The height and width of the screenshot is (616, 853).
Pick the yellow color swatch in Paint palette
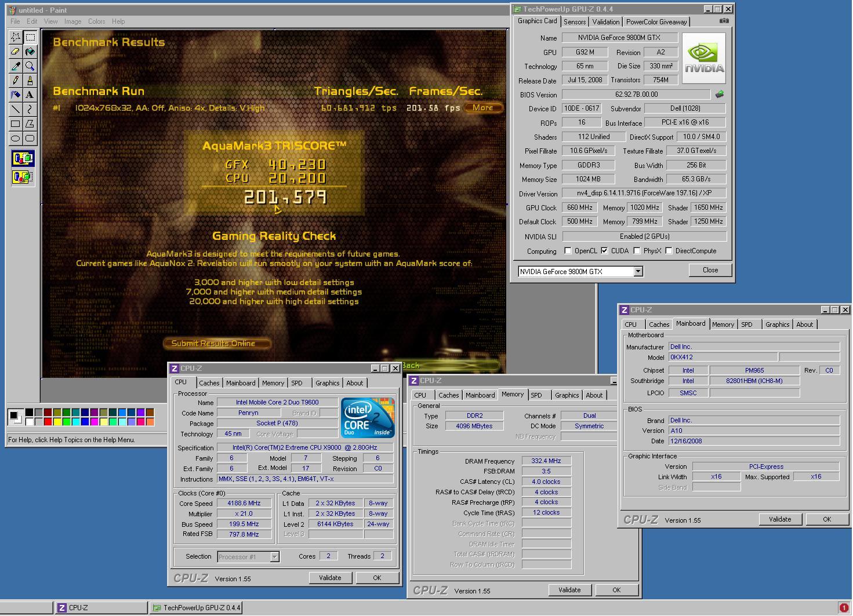click(x=57, y=421)
